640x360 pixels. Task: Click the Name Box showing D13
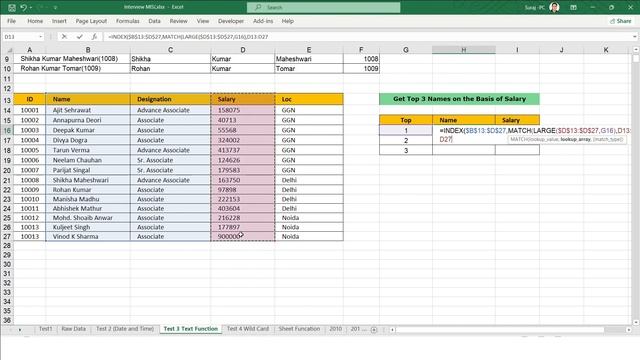click(20, 37)
